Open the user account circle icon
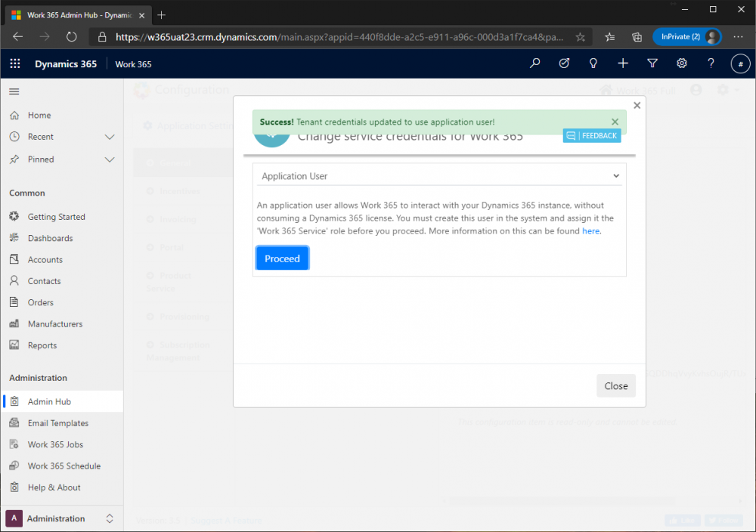 (x=741, y=63)
